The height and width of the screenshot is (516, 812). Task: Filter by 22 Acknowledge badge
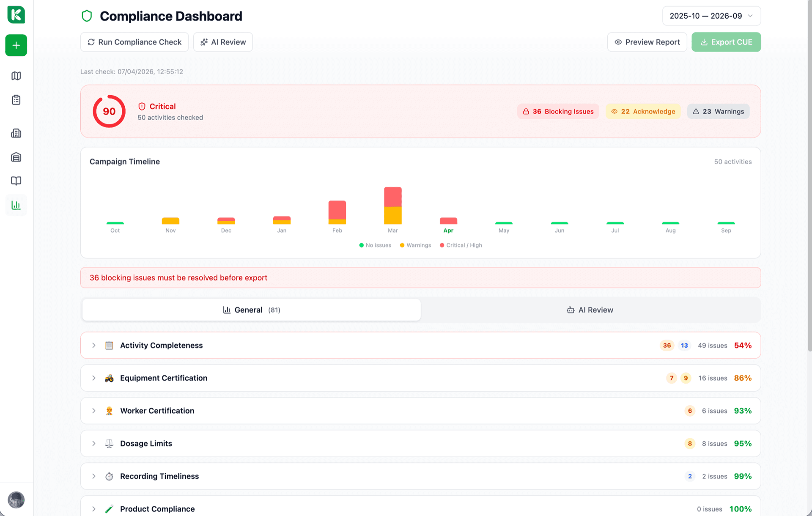point(643,111)
